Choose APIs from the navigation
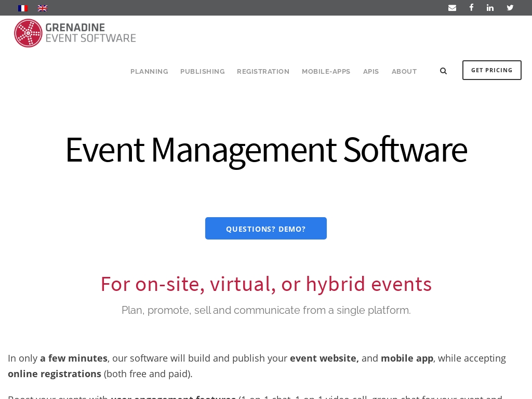This screenshot has width=532, height=399. [371, 72]
